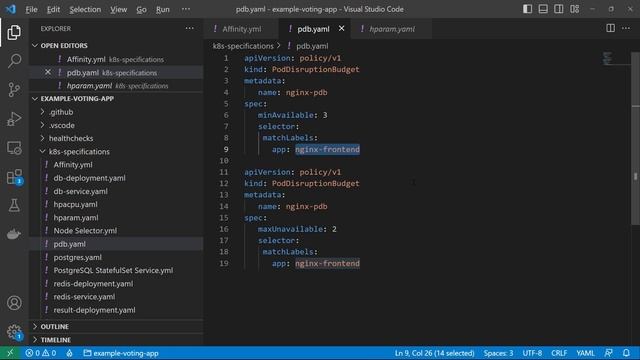Close the pdb.yaml editor tab
This screenshot has width=640, height=360.
click(341, 29)
